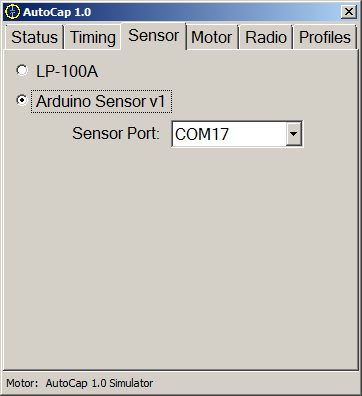Screen dimensions: 362x396
Task: Close the AutoCap 1.0 window
Action: [x=349, y=12]
